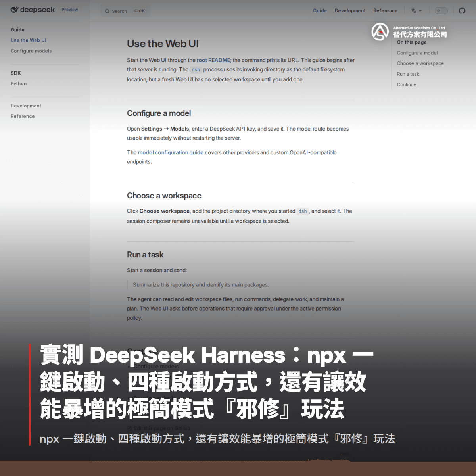Image resolution: width=476 pixels, height=476 pixels.
Task: Click the quoted 'Summarize this repository' prompt text
Action: (201, 285)
